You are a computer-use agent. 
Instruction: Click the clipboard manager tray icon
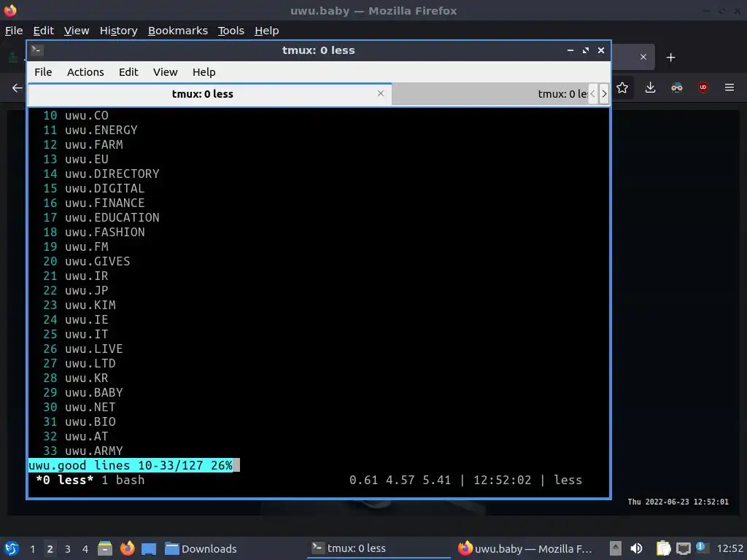tap(663, 548)
